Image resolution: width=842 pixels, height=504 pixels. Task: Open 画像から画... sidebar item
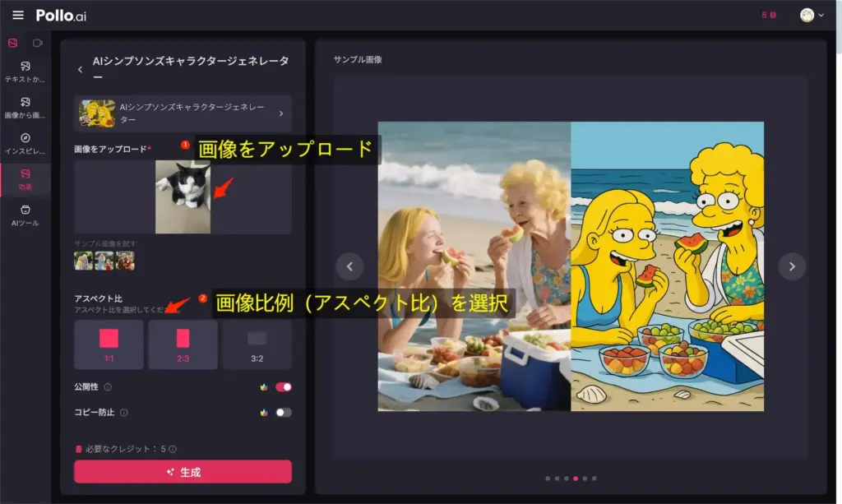[25, 108]
